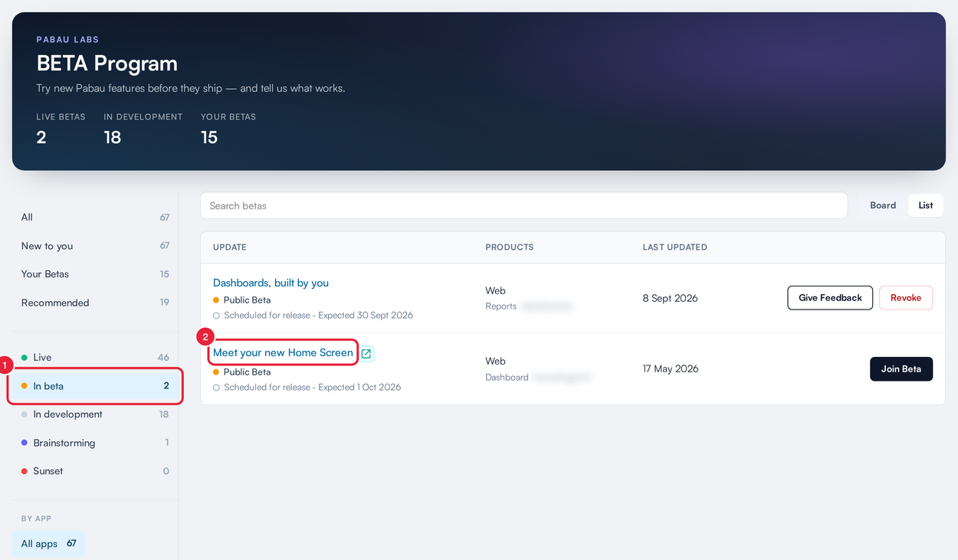The image size is (958, 560).
Task: Select the All filter in sidebar
Action: (x=95, y=218)
